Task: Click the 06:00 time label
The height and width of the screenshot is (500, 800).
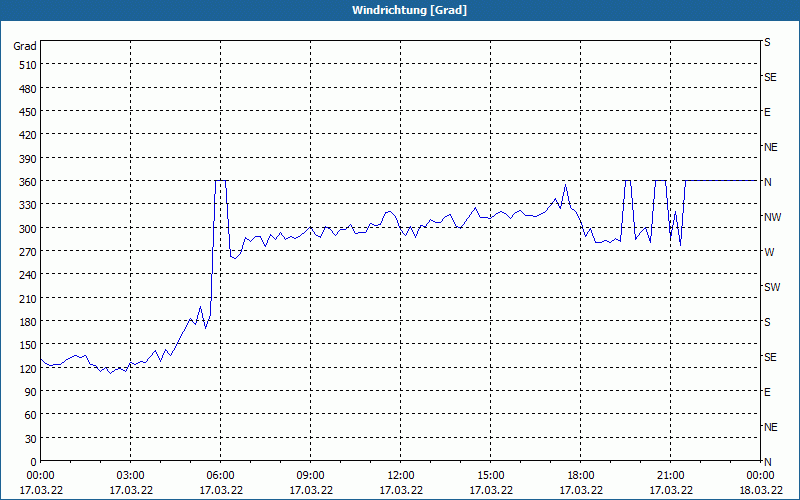Action: (x=220, y=476)
